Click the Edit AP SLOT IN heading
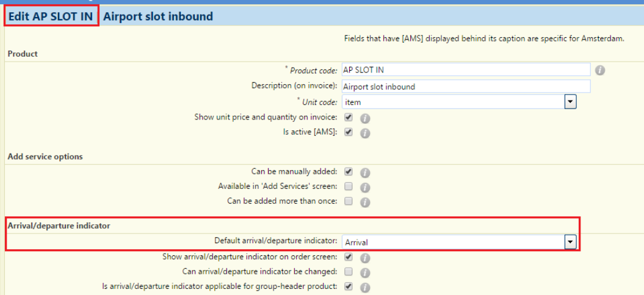This screenshot has width=644, height=295. tap(51, 16)
